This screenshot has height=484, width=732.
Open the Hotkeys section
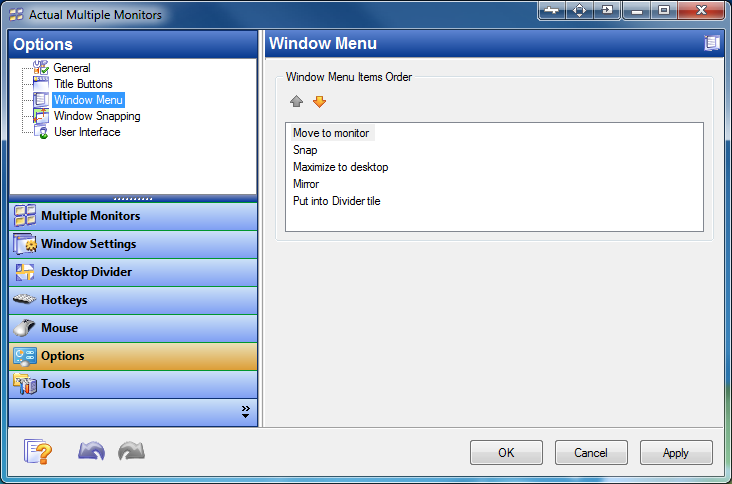[133, 300]
